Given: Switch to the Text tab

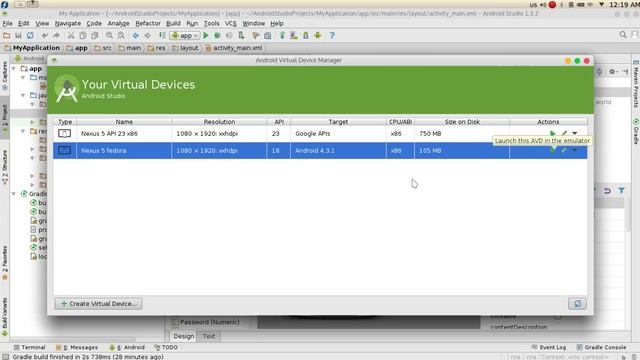Looking at the screenshot, I should (x=209, y=336).
